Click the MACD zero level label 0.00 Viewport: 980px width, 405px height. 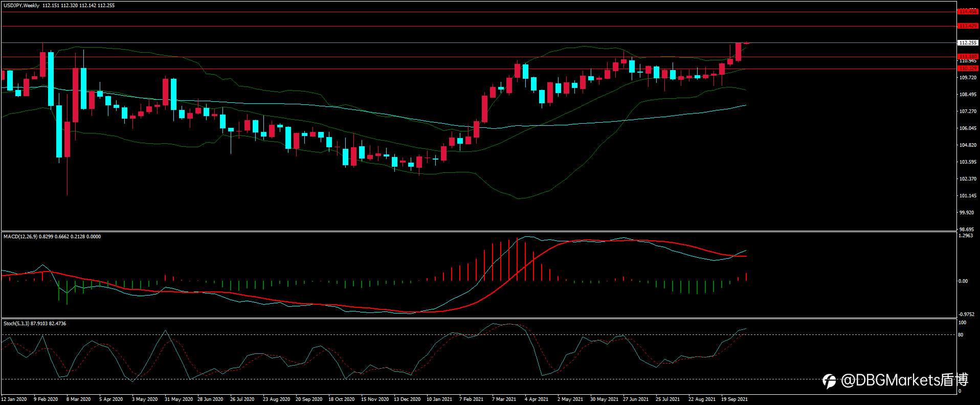963,281
